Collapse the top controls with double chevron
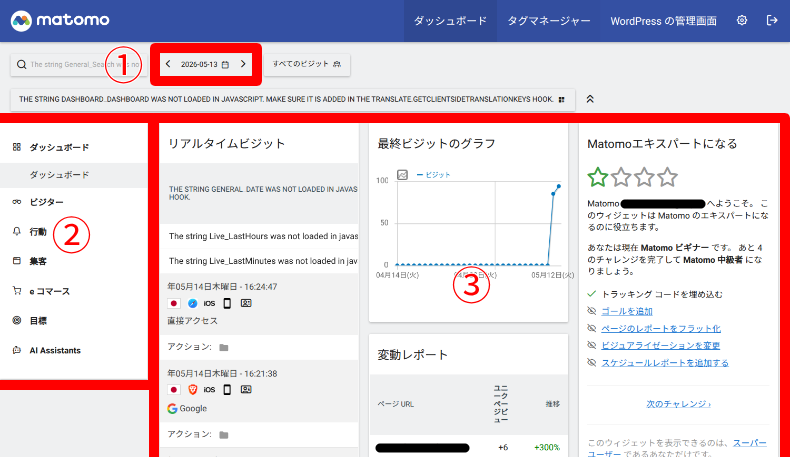Image resolution: width=790 pixels, height=457 pixels. 590,99
